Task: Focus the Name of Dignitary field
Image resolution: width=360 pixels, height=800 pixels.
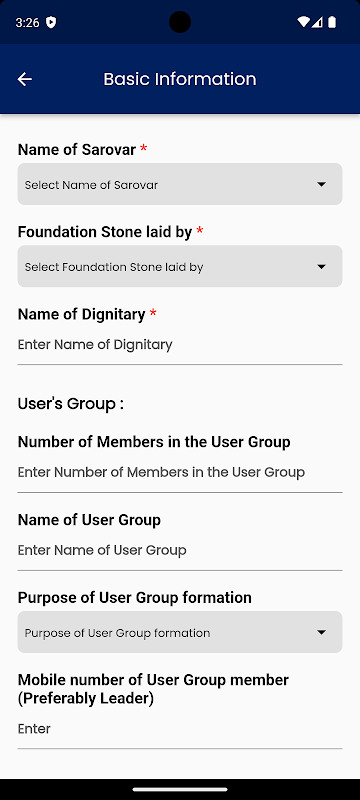Action: 180,345
